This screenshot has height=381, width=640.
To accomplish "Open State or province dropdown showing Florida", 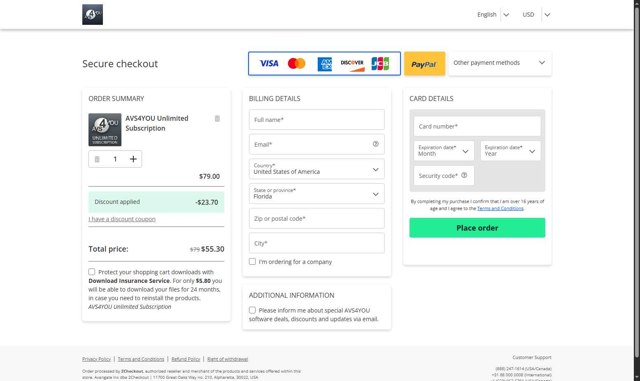I will pyautogui.click(x=317, y=194).
